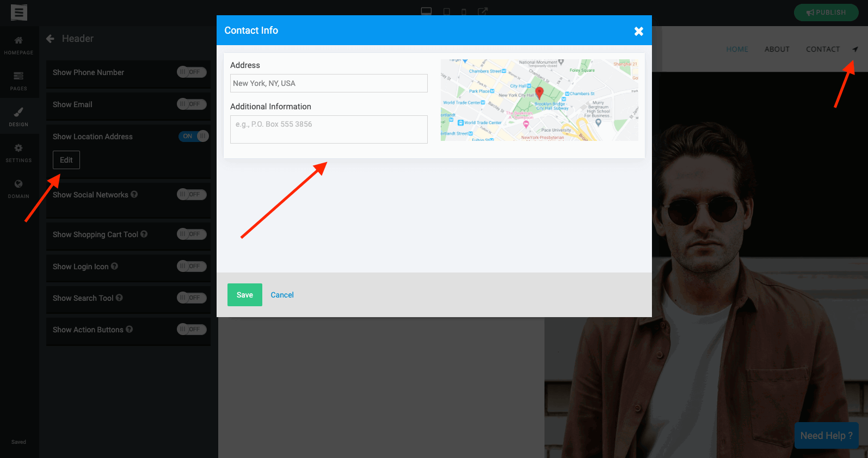Screen dimensions: 868x458
Task: Switch to desktop preview icon
Action: pyautogui.click(x=426, y=11)
